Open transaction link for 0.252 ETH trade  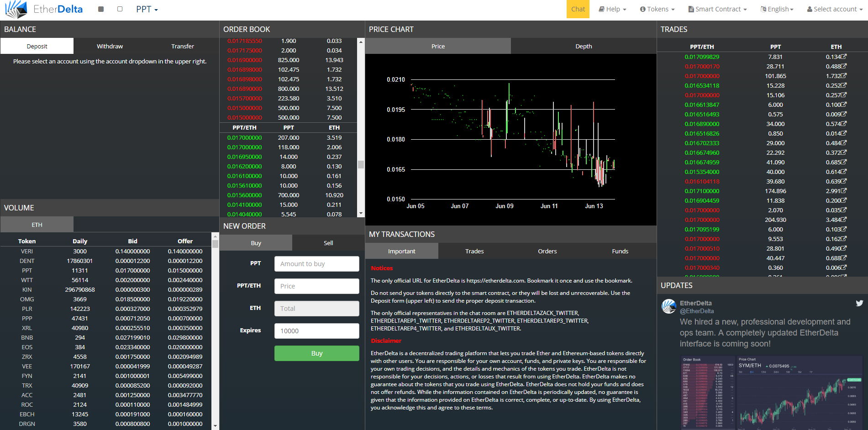844,85
